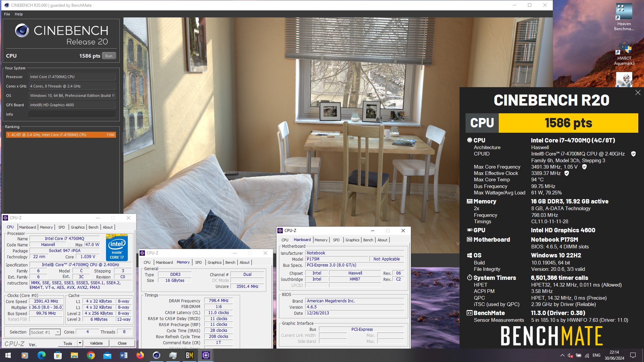Click the Not Applicable model field
Viewport: 644px width, 362px height.
coord(386,259)
